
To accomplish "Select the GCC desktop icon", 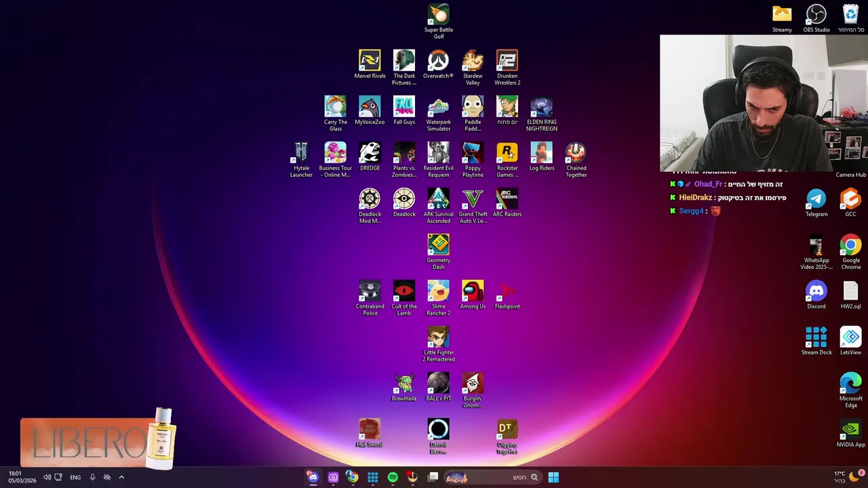I will 850,203.
